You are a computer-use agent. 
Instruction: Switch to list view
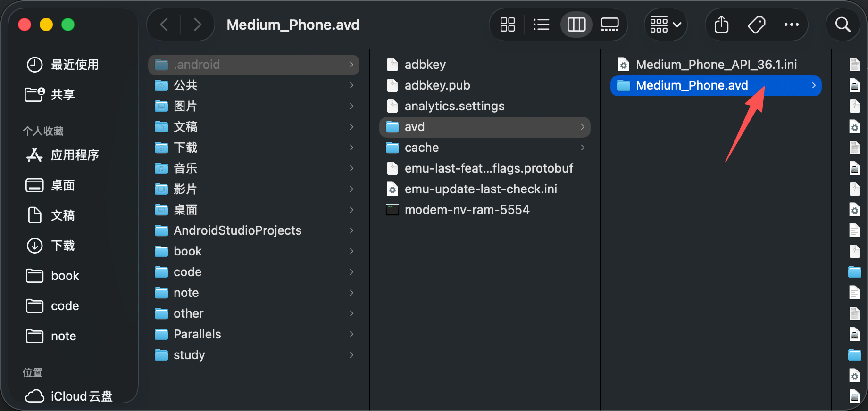coord(541,25)
